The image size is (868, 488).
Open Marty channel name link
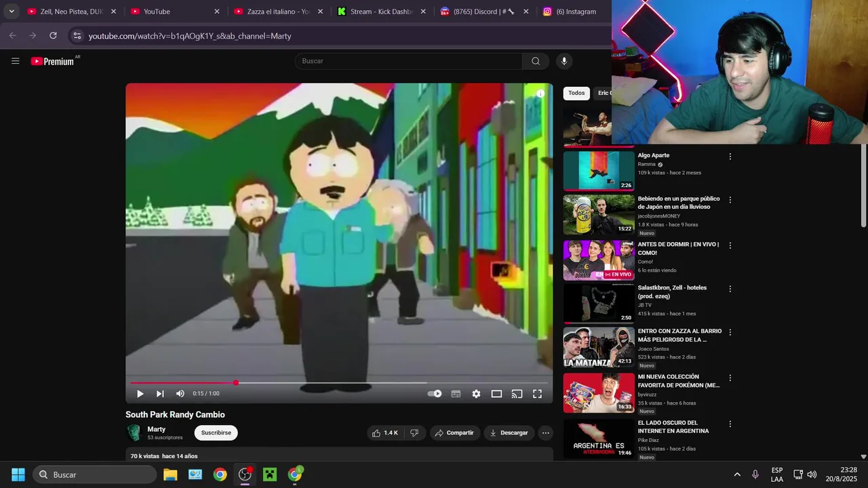(157, 429)
